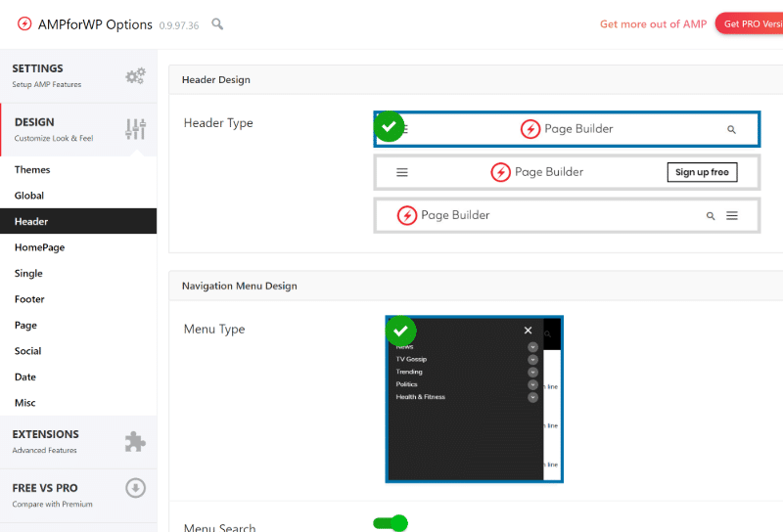Open the Settings section
This screenshot has width=783, height=532.
pos(78,76)
